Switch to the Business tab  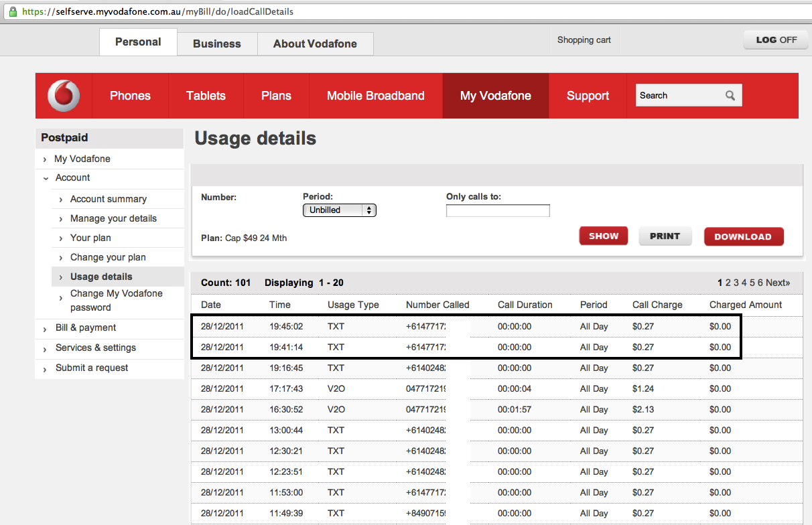pos(217,44)
